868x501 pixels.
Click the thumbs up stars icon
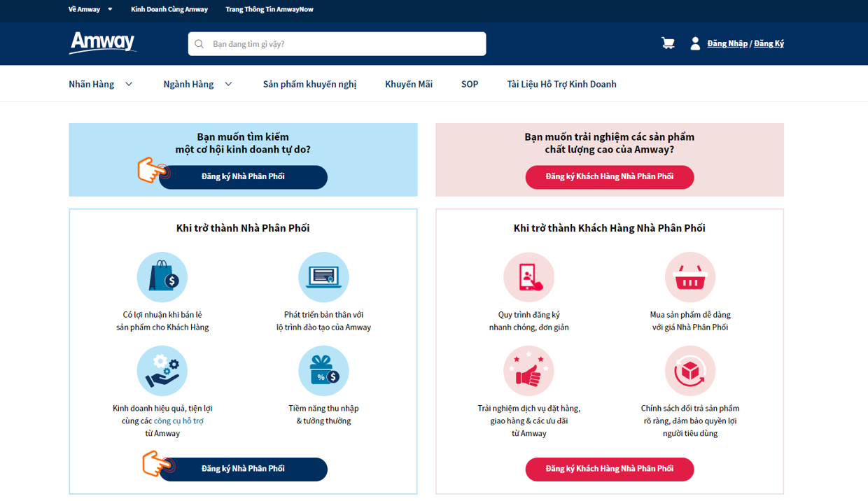tap(529, 371)
